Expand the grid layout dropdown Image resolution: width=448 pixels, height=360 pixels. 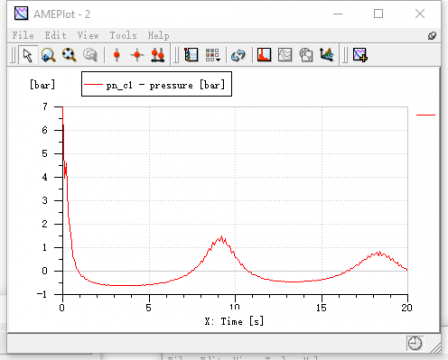(x=213, y=55)
